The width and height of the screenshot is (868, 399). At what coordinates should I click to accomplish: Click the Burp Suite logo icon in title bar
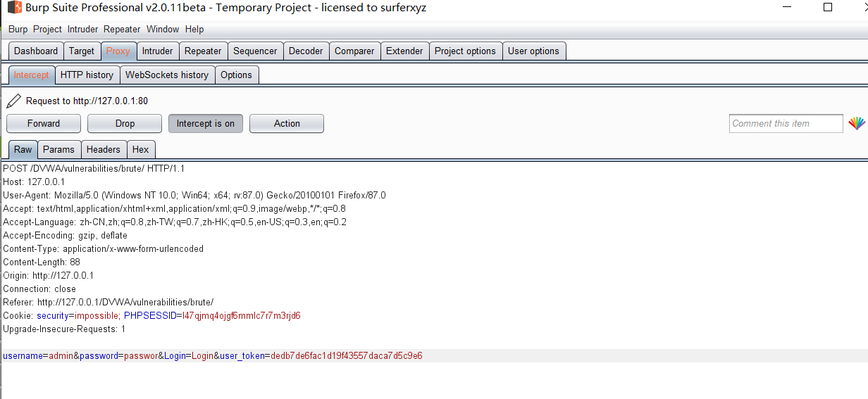coord(14,8)
